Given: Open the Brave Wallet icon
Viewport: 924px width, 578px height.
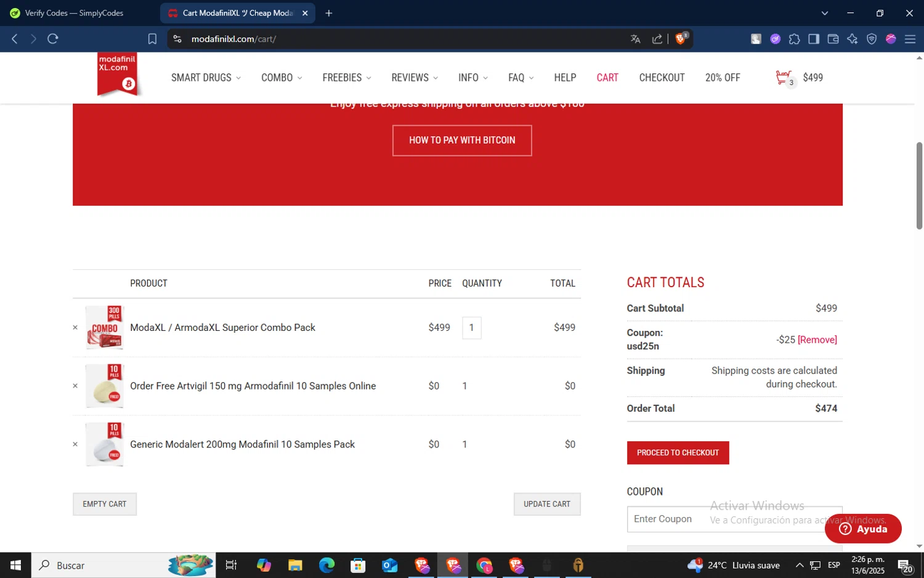Looking at the screenshot, I should [833, 39].
